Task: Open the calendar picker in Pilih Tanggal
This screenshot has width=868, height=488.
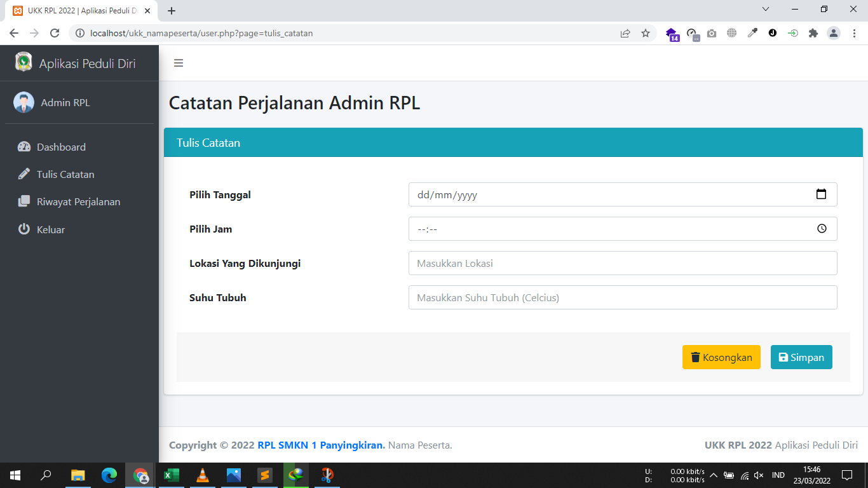Action: (x=821, y=194)
